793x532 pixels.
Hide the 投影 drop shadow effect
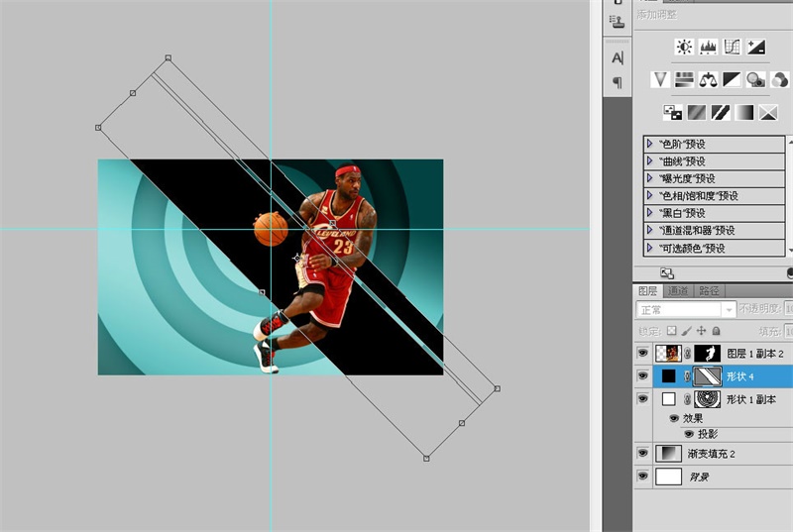(x=688, y=434)
